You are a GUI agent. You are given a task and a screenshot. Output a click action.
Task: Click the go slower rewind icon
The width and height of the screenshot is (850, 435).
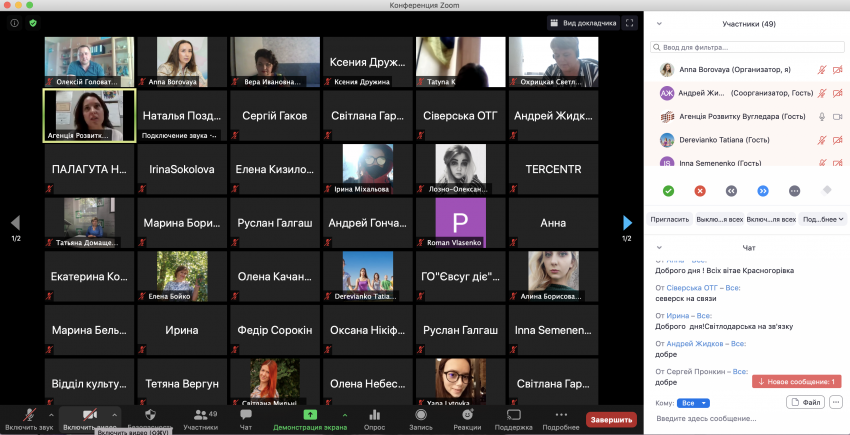click(x=731, y=190)
